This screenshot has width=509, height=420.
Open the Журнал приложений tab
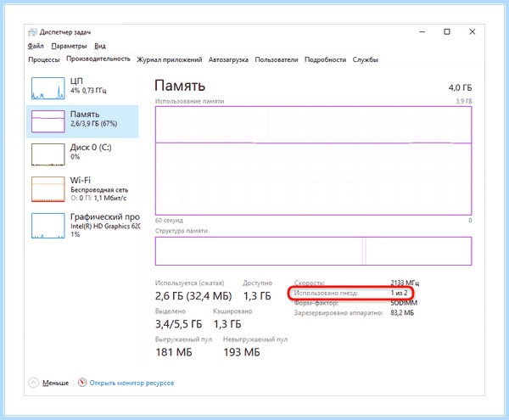[x=169, y=59]
